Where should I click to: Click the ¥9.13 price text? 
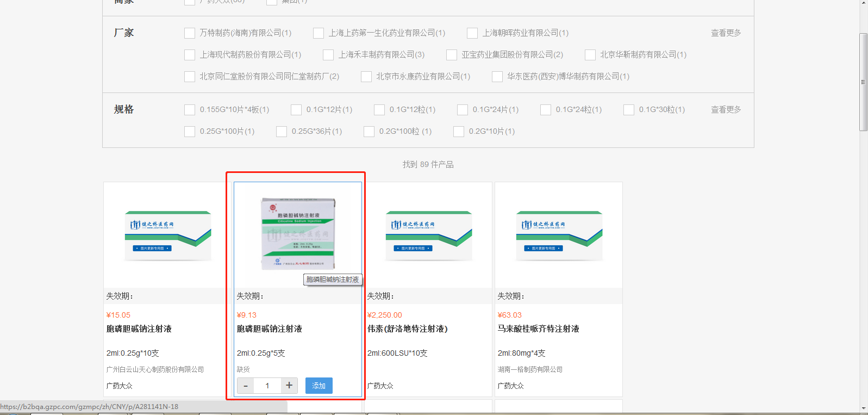pyautogui.click(x=247, y=315)
